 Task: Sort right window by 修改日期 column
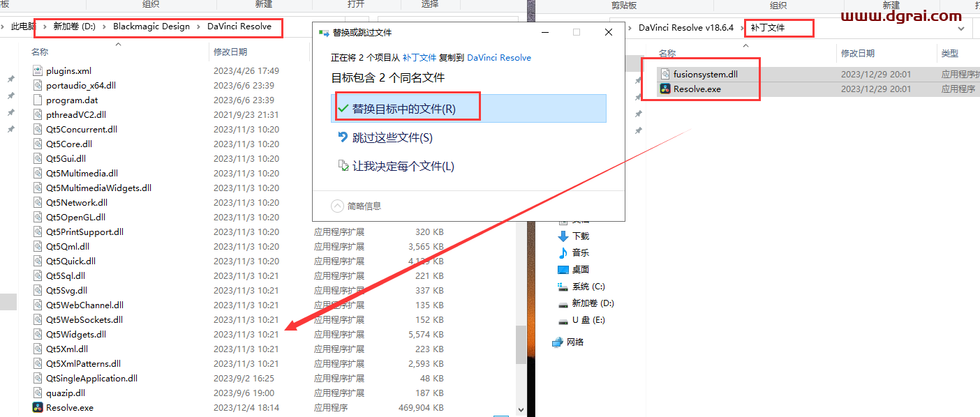[858, 53]
